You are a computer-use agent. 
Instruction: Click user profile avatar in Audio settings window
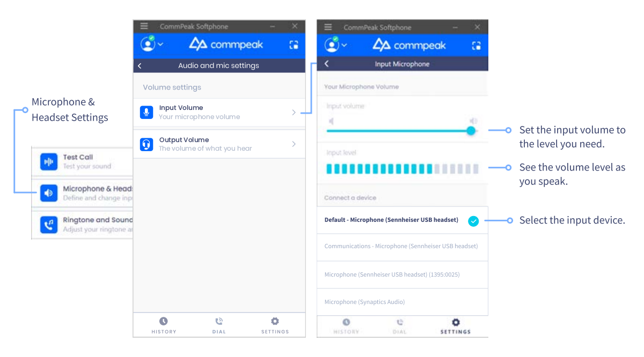(x=148, y=44)
